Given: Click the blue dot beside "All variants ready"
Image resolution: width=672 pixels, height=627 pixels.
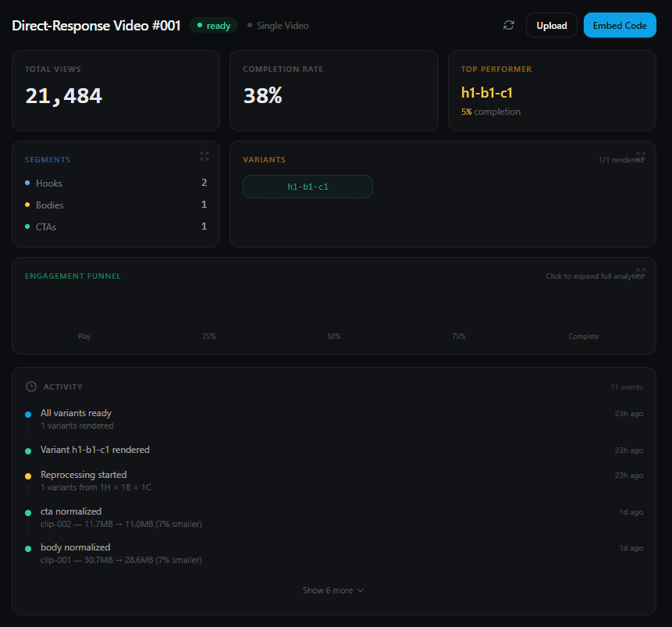Looking at the screenshot, I should click(x=29, y=413).
